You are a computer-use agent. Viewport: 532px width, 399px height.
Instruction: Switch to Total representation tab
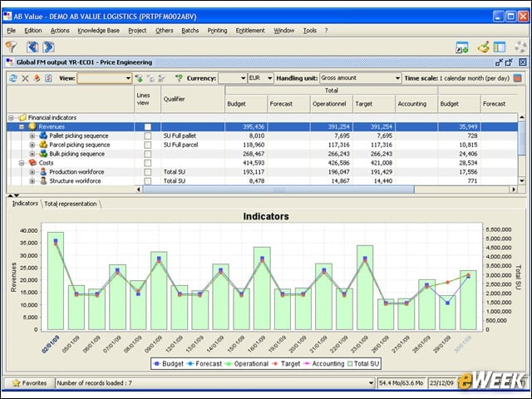click(x=70, y=204)
